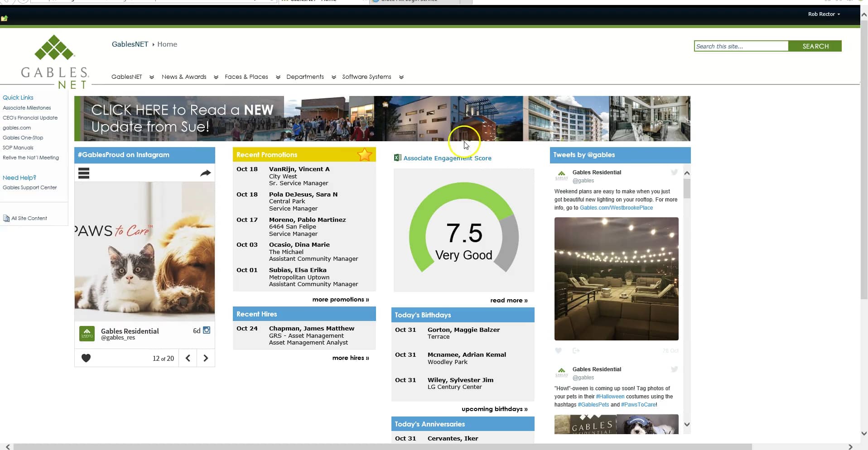Click the share arrow on the Instagram post

coord(206,172)
